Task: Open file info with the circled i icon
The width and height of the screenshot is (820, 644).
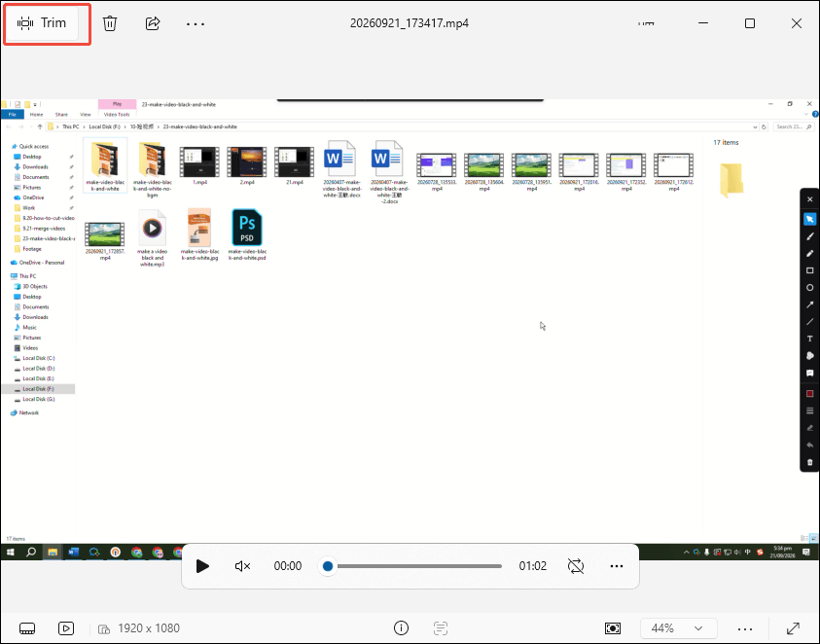Action: 401,628
